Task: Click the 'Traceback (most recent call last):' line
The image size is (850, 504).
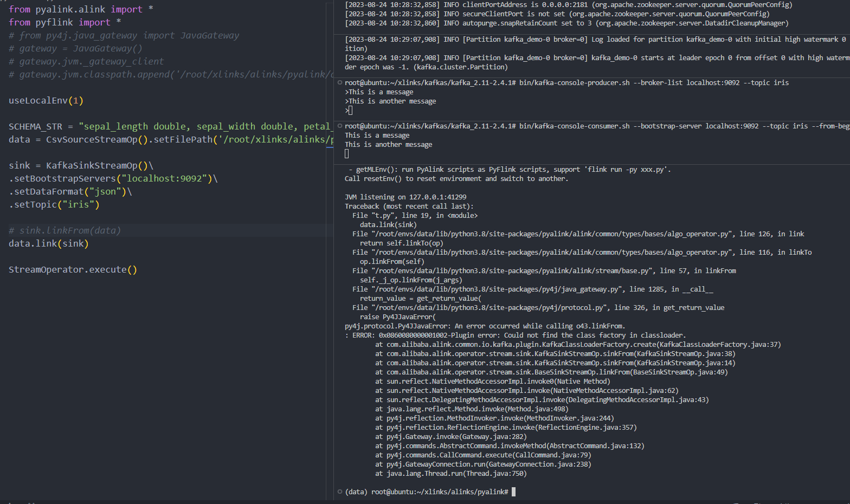Action: tap(409, 206)
